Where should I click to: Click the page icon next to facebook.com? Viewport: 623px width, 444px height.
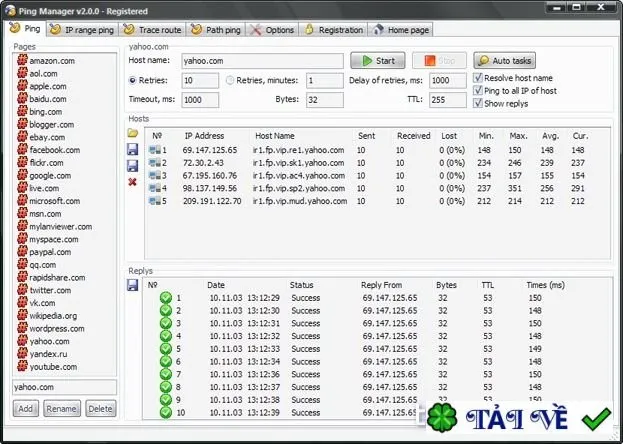[23, 150]
